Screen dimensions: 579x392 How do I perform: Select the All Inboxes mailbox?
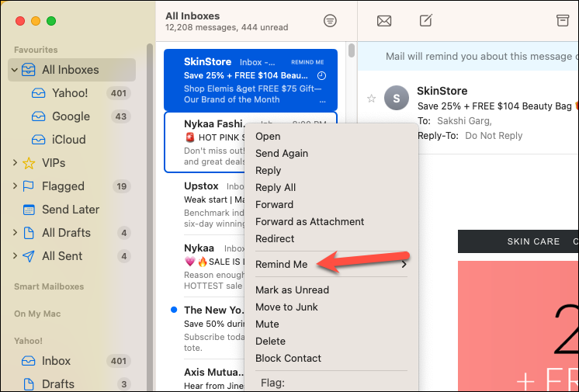(72, 69)
